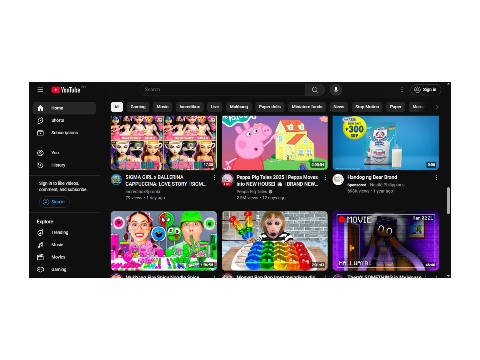Select the Live category chip
This screenshot has width=480, height=360.
click(x=215, y=107)
